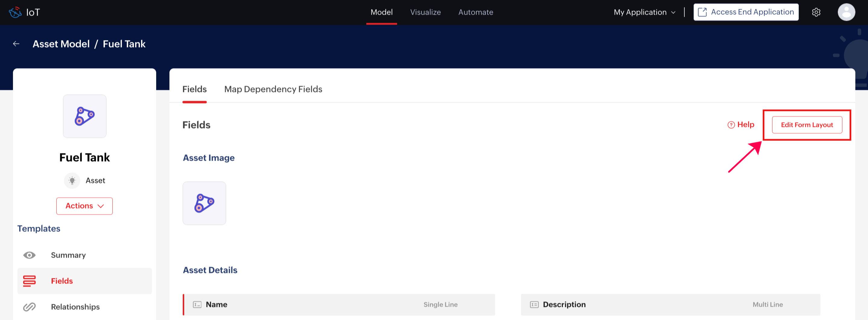The height and width of the screenshot is (320, 868).
Task: Click the Summary eye icon
Action: 29,255
